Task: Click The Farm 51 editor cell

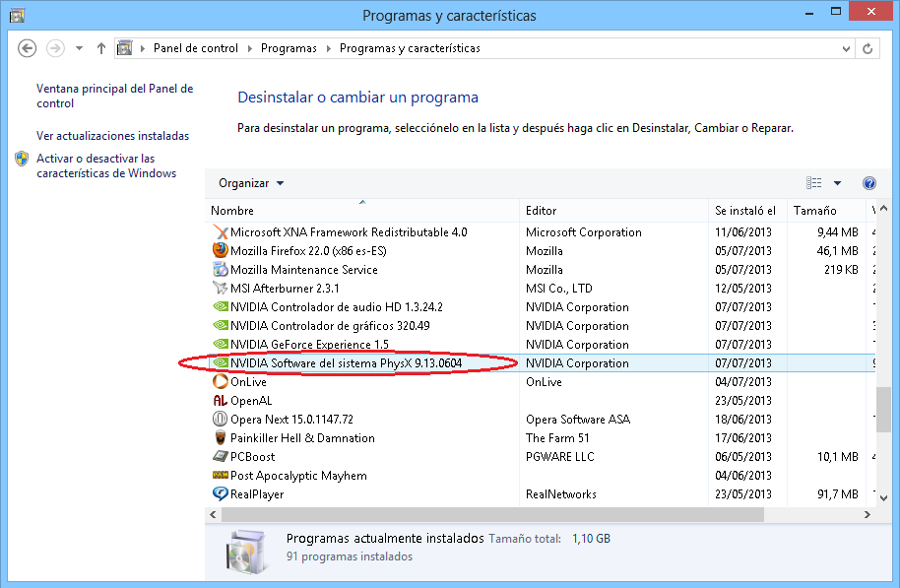Action: pyautogui.click(x=557, y=437)
